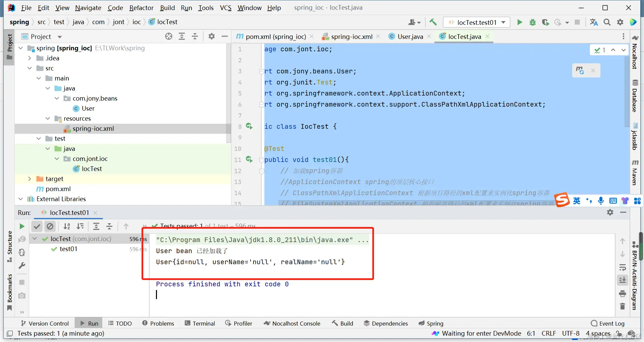
Task: Open the Dependencies tool window
Action: point(386,323)
